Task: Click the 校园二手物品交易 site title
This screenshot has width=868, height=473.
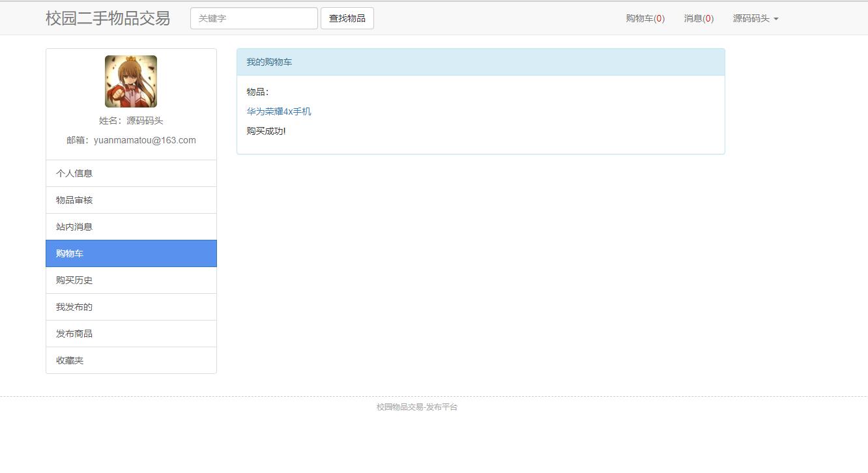Action: (107, 18)
